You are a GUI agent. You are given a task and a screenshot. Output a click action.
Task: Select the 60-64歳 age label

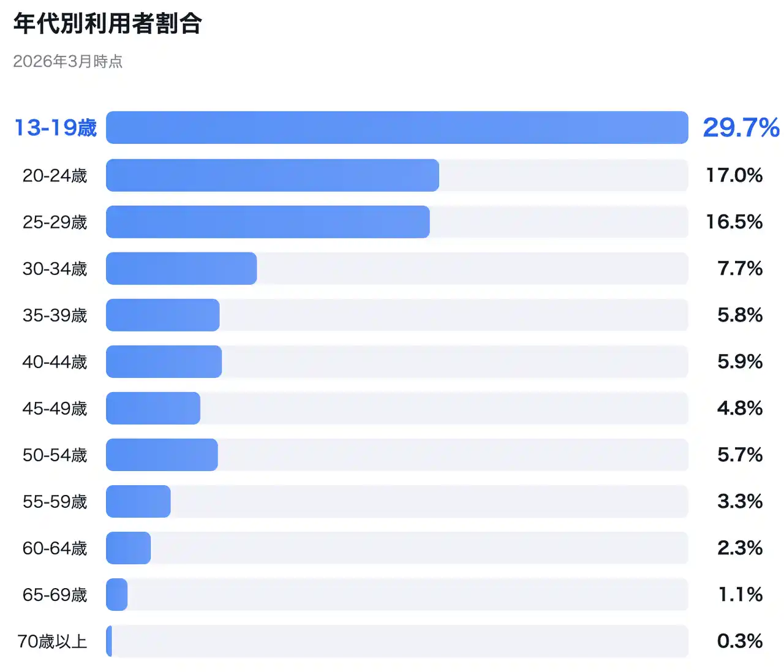pos(55,548)
